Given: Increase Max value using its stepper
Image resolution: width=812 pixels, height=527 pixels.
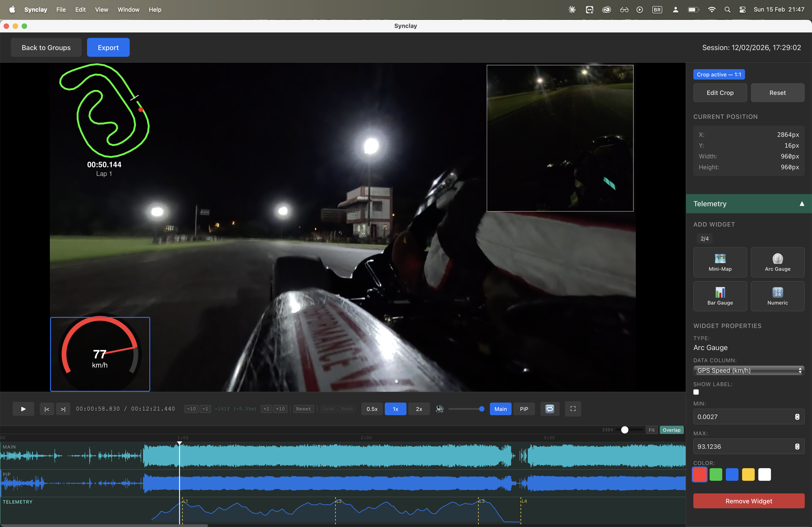Looking at the screenshot, I should coord(797,445).
